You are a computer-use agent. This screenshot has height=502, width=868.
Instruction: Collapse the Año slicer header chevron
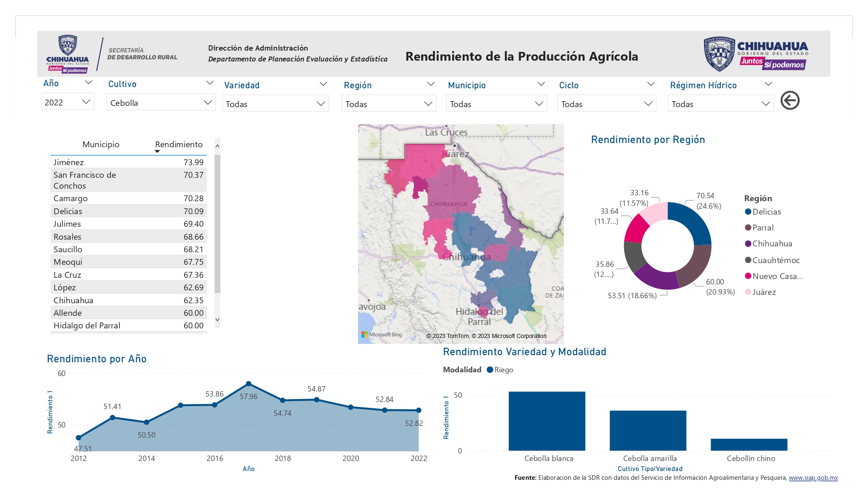[88, 82]
